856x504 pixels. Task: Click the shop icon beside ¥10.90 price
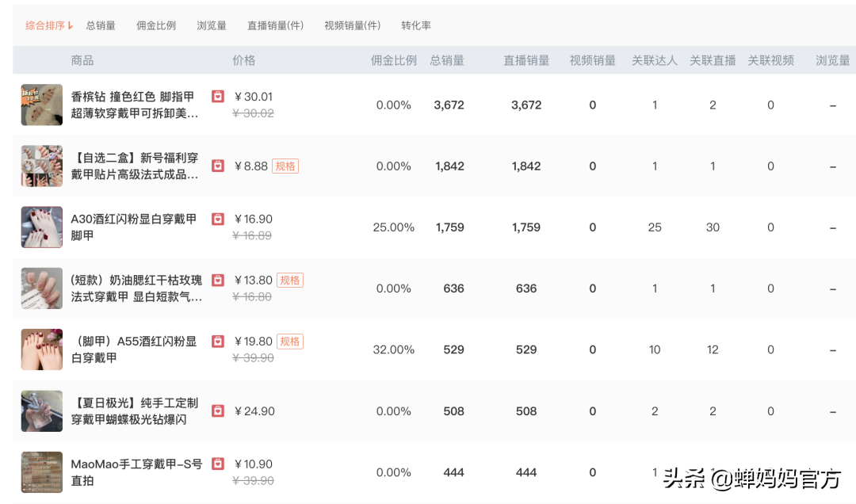tap(218, 464)
